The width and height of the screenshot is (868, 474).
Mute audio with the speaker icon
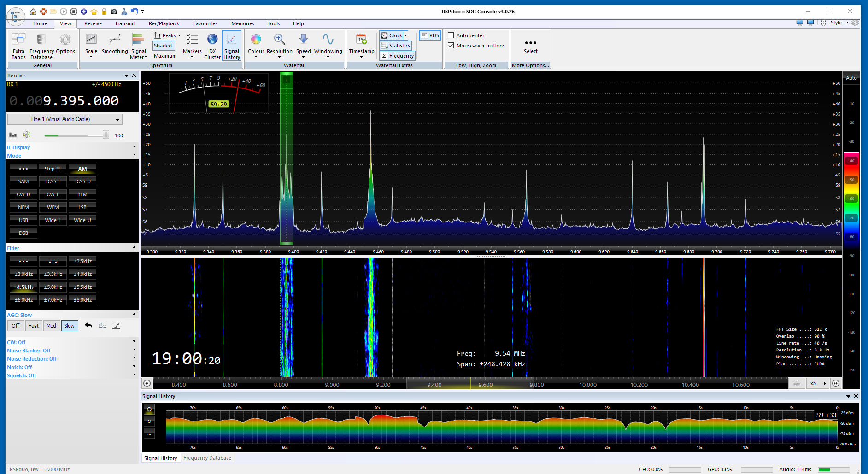coord(27,135)
